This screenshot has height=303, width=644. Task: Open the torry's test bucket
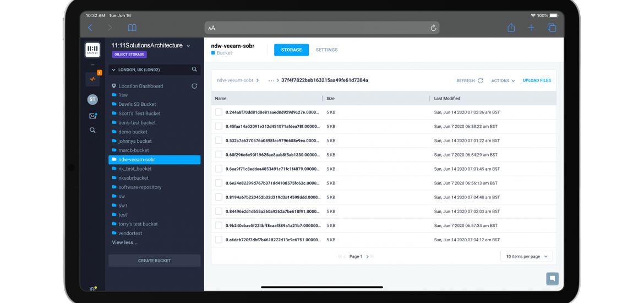pos(138,224)
